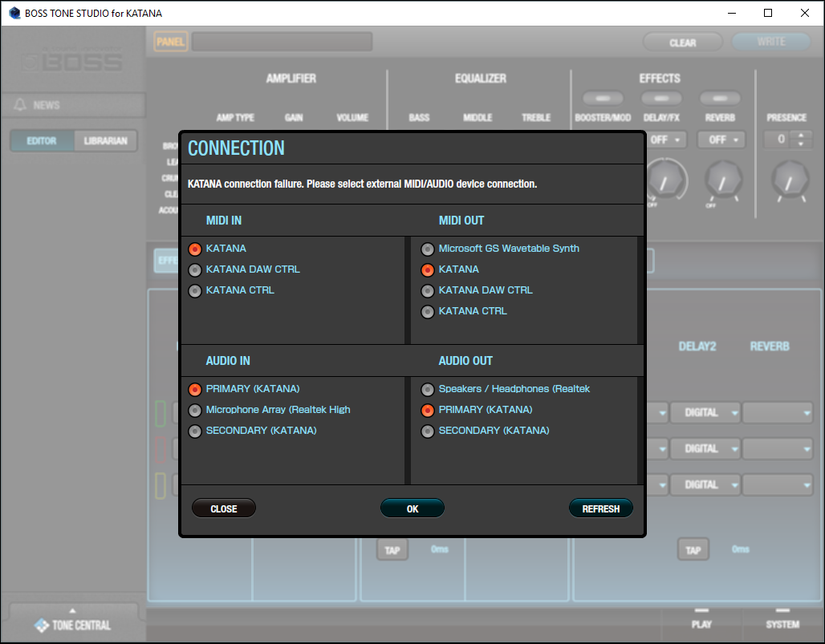Toggle the DELAY/FX effect switch
Image resolution: width=825 pixels, height=644 pixels.
click(x=661, y=99)
